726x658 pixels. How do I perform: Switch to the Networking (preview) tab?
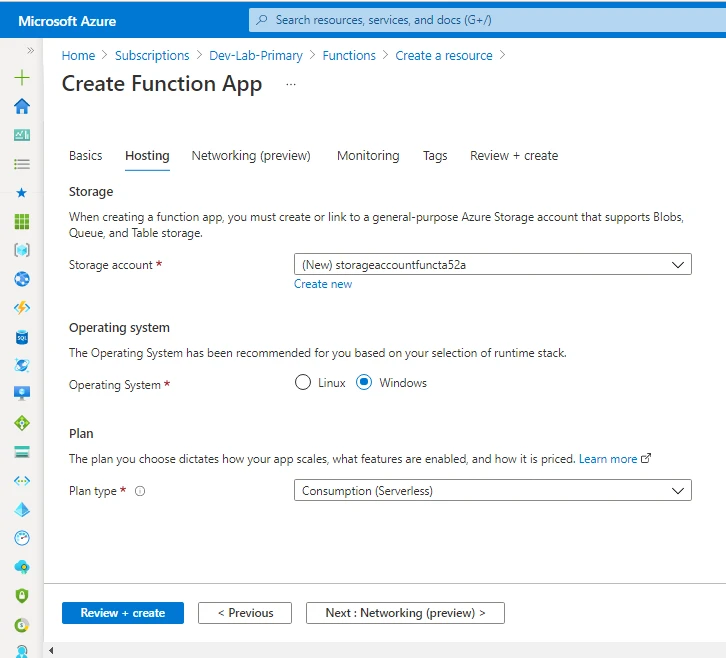(251, 156)
